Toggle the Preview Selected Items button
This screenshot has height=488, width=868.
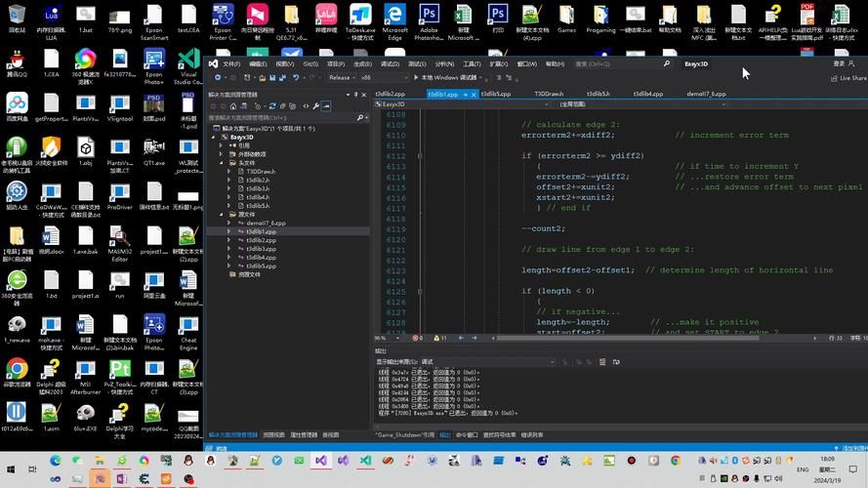tap(326, 105)
